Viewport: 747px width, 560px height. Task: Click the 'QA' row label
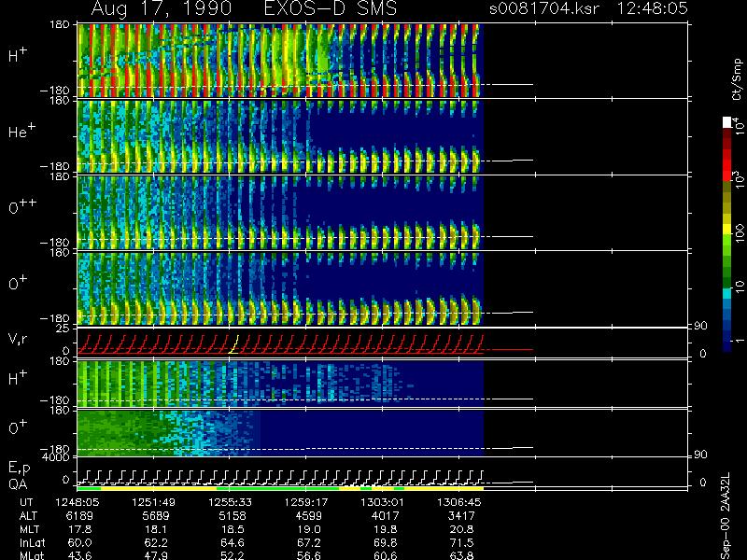coord(18,484)
